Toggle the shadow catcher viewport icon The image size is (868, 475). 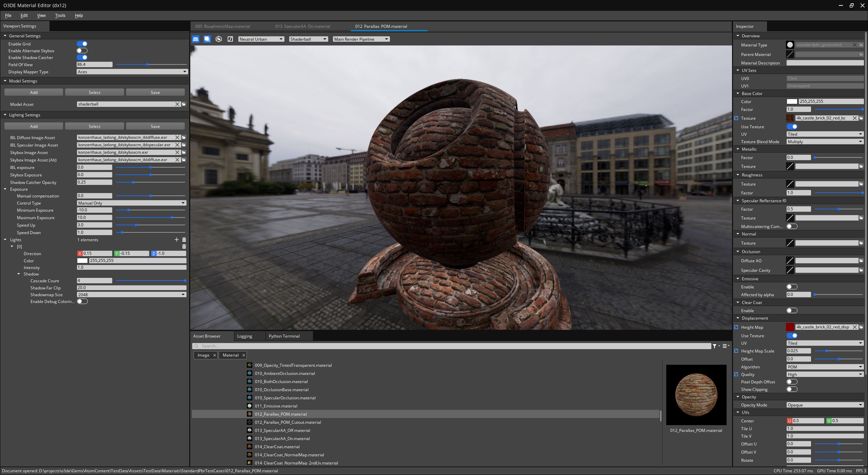tap(207, 39)
